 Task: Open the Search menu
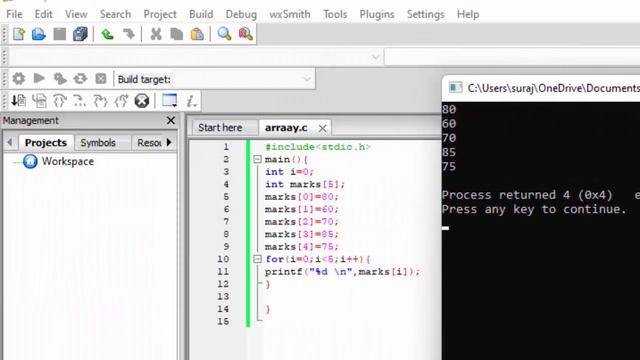coord(116,14)
